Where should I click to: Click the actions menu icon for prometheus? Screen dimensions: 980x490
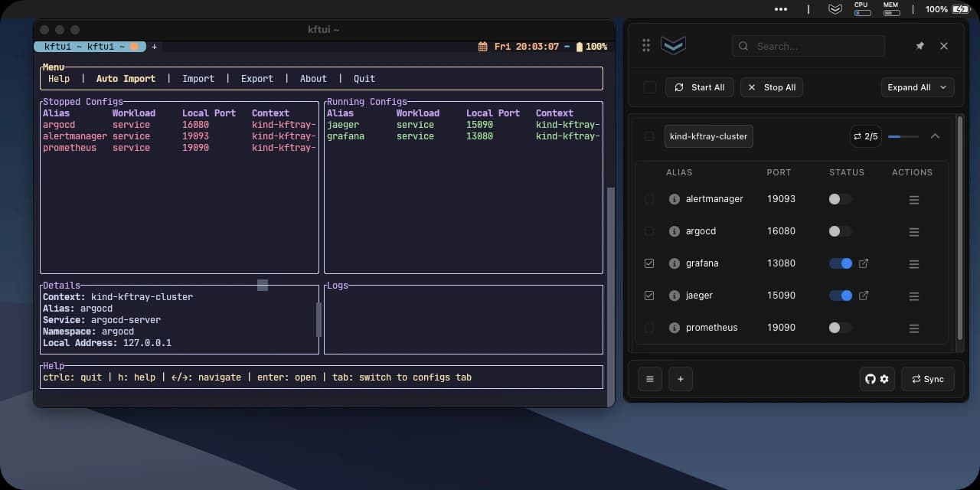click(913, 328)
